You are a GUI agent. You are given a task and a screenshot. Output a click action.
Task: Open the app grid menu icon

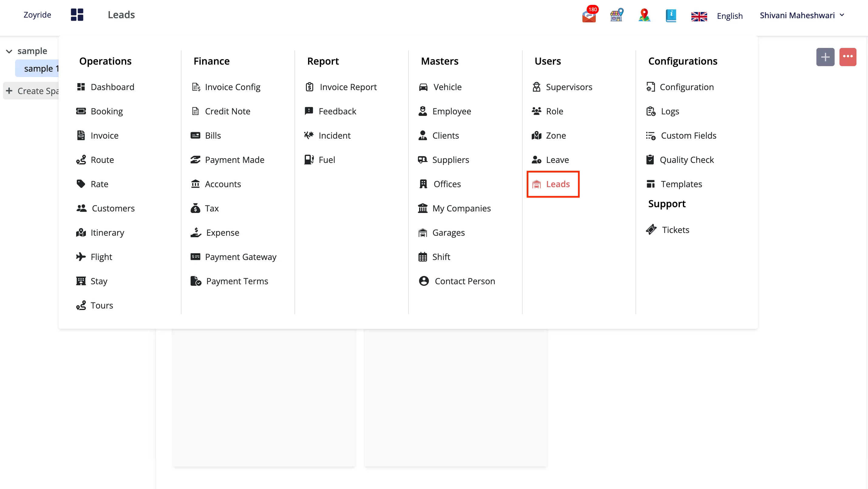coord(77,15)
